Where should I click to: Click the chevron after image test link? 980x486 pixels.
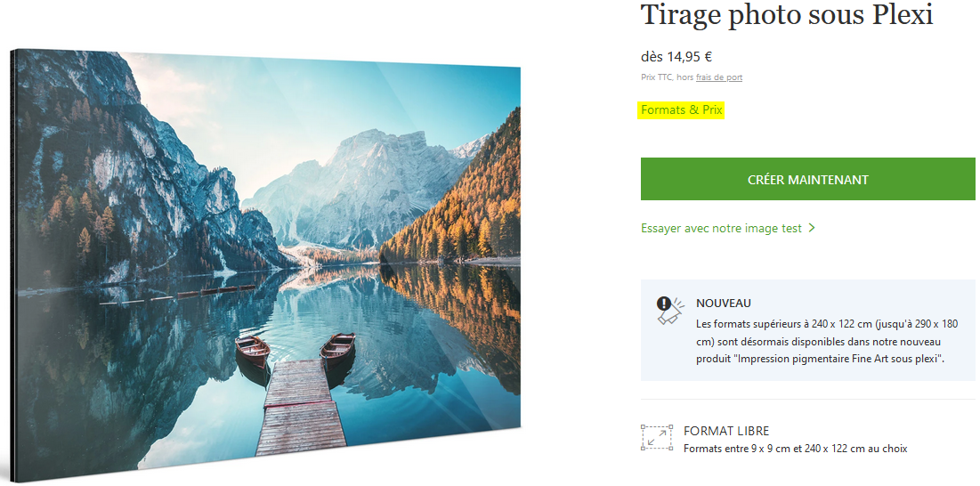coord(811,228)
